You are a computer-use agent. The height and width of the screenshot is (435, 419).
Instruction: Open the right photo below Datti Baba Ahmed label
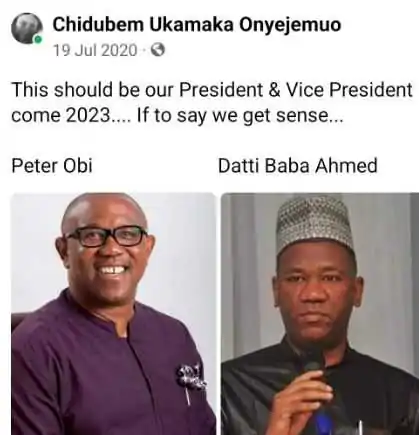pyautogui.click(x=320, y=314)
